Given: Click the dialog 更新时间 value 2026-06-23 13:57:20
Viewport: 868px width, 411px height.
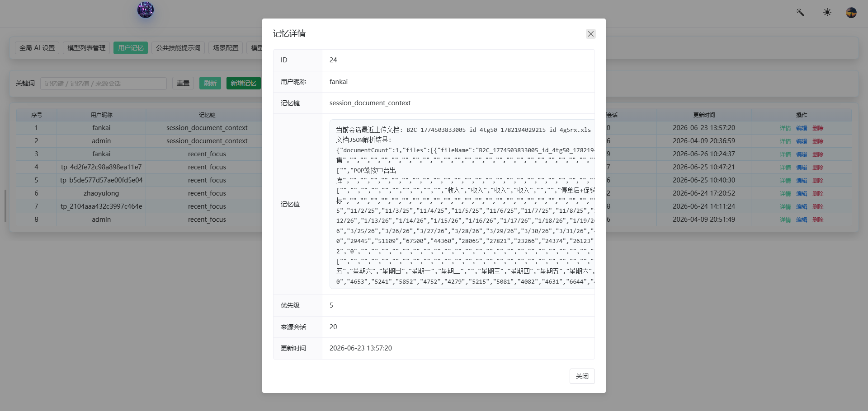Looking at the screenshot, I should [361, 348].
